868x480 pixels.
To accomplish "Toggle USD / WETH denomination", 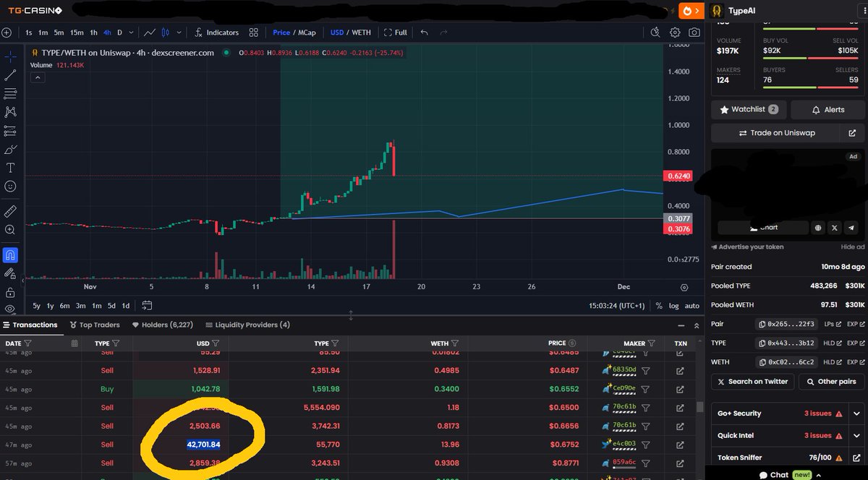I will 351,33.
